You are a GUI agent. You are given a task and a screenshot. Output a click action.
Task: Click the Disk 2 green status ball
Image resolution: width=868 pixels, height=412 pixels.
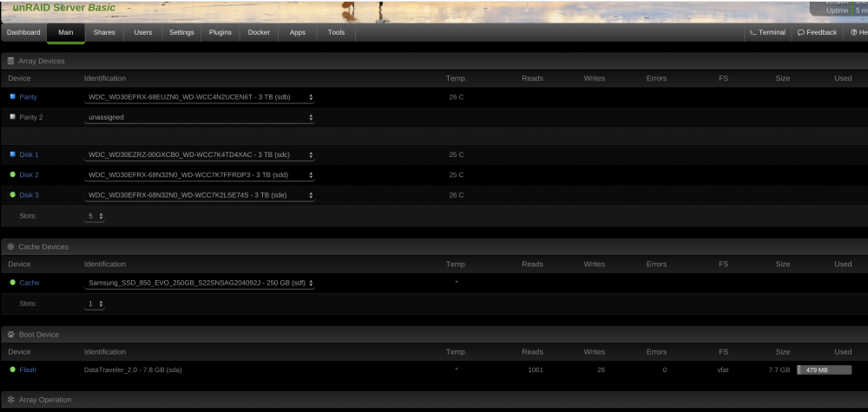tap(13, 174)
